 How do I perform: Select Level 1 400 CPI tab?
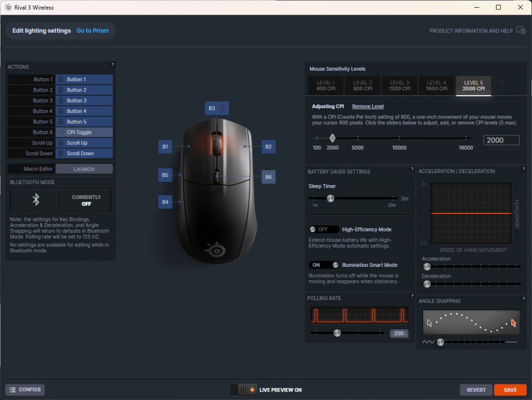[326, 86]
